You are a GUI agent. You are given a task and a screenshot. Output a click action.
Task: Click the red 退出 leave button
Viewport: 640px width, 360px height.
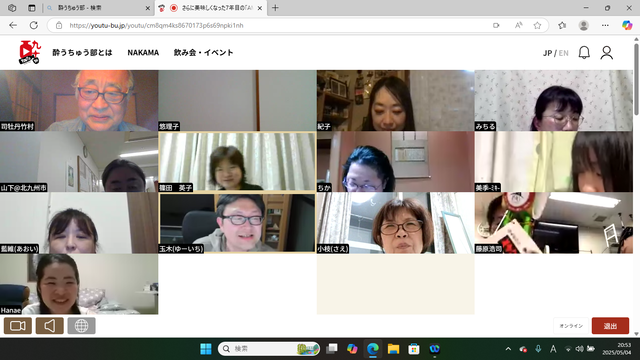pos(610,326)
